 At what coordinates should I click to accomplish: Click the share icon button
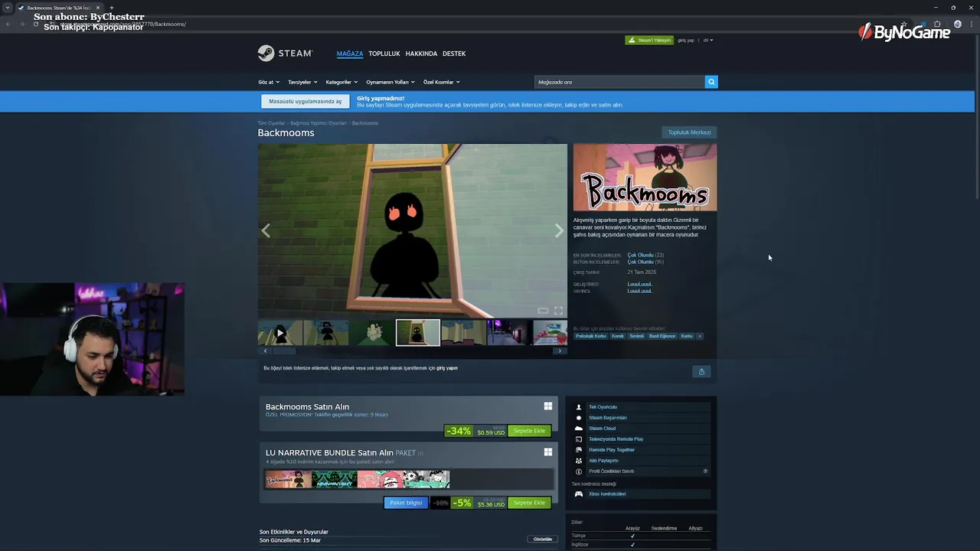point(701,371)
